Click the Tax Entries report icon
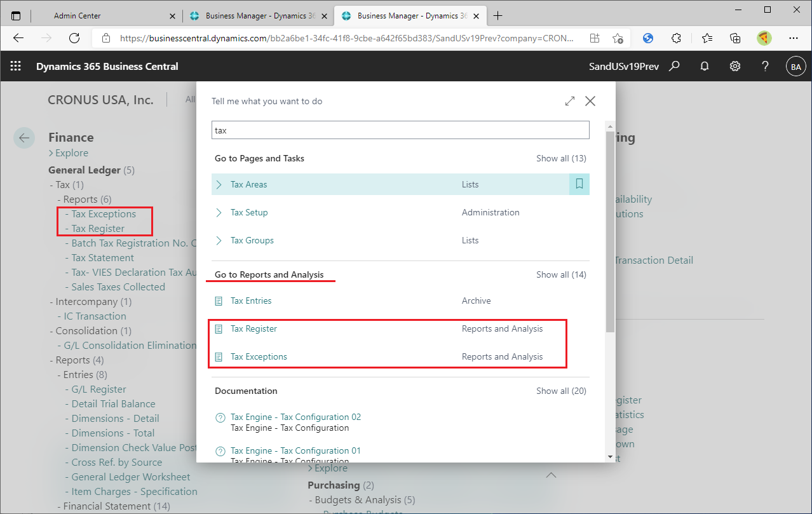This screenshot has height=514, width=812. click(x=220, y=300)
